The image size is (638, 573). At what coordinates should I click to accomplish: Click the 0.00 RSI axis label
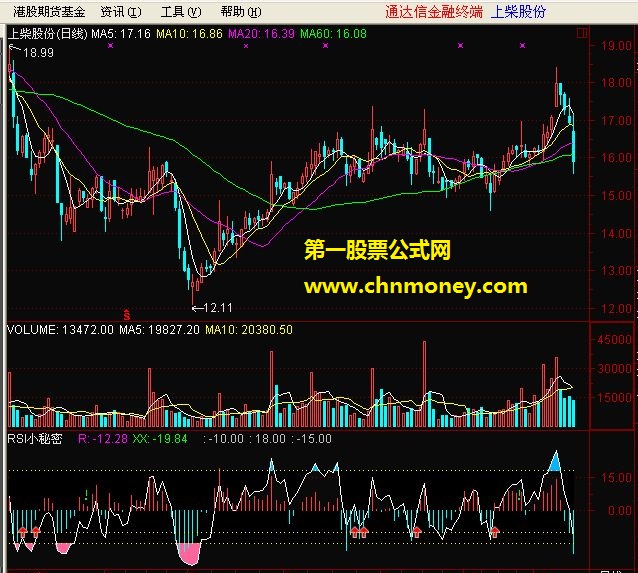(620, 510)
